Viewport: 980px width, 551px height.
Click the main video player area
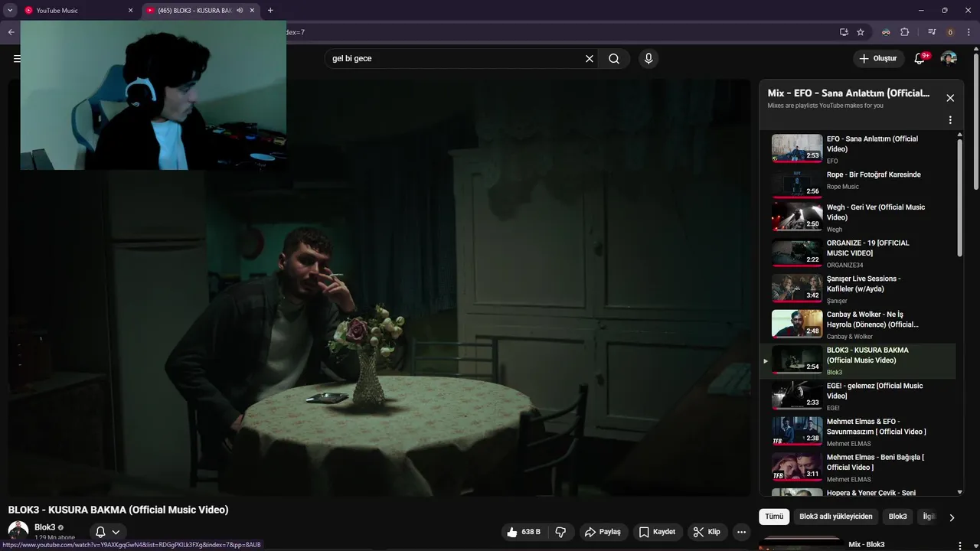pyautogui.click(x=380, y=288)
